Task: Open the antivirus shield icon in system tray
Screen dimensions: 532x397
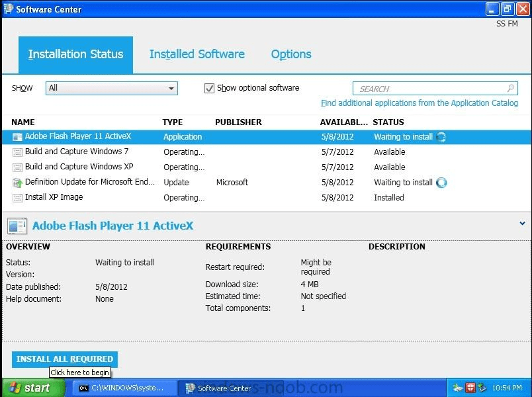Action: click(470, 388)
